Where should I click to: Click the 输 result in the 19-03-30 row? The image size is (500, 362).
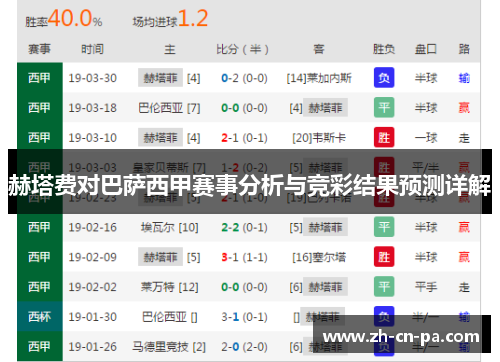(x=464, y=78)
